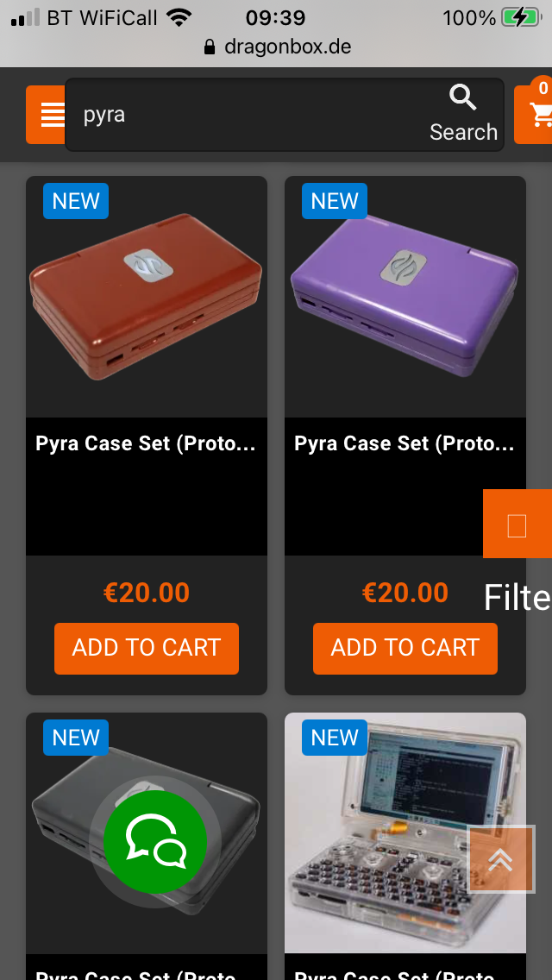552x980 pixels.
Task: Tap the €20.00 price under red case
Action: click(147, 593)
